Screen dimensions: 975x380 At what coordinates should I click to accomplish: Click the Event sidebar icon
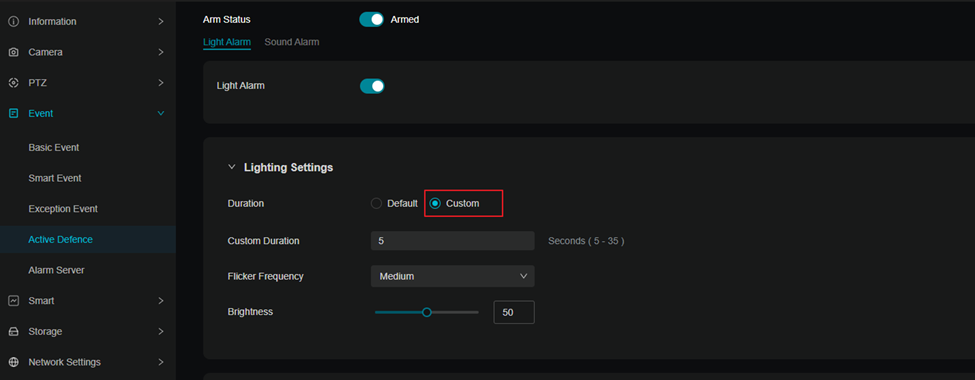pos(13,113)
